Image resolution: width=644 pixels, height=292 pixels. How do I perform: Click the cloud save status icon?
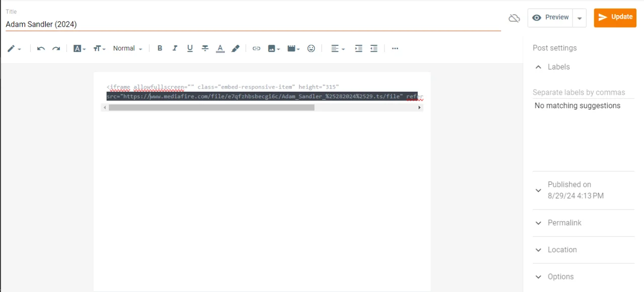[514, 18]
